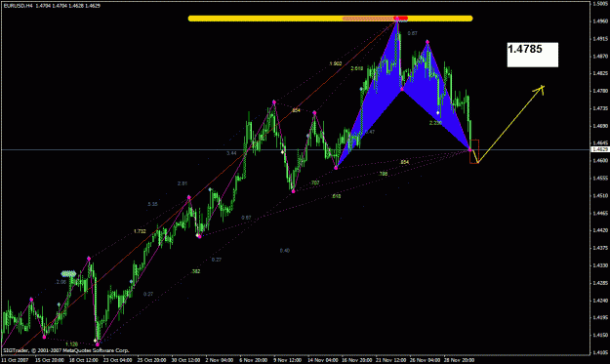Viewport: 610px width, 364px height.
Task: Click the 30 Oct 12:00 date label
Action: [x=185, y=360]
